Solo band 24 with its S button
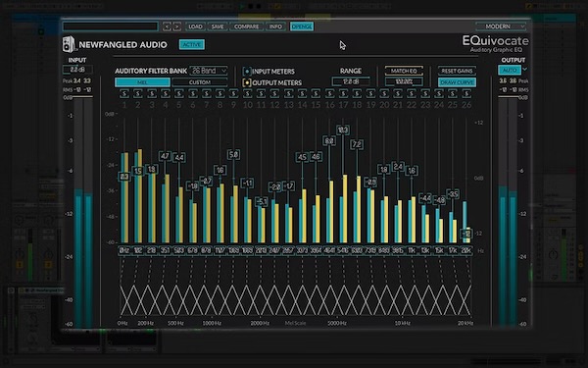Viewport: 588px width, 368px height. coord(439,93)
